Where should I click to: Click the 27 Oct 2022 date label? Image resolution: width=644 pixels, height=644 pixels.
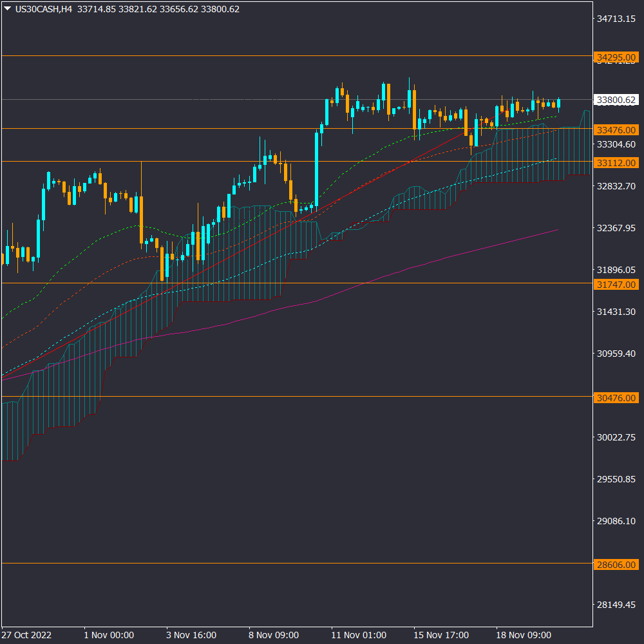point(26,635)
